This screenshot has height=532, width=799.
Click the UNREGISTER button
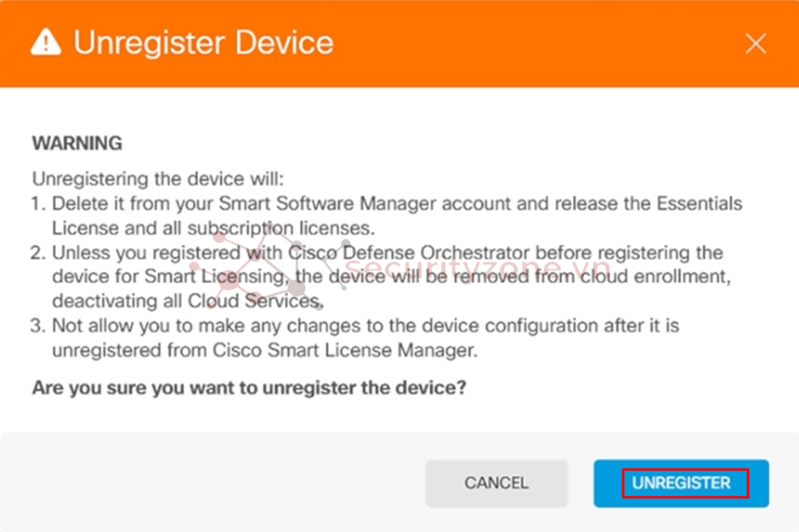[681, 483]
